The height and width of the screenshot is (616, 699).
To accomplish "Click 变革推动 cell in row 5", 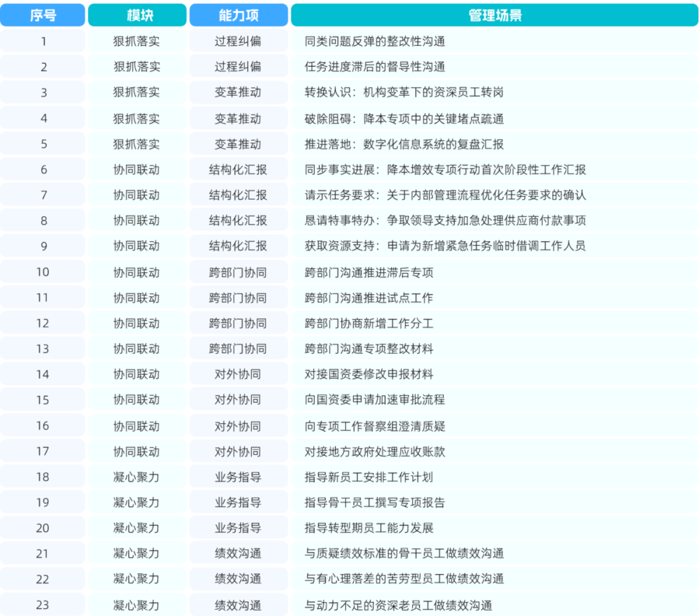I will (x=238, y=144).
